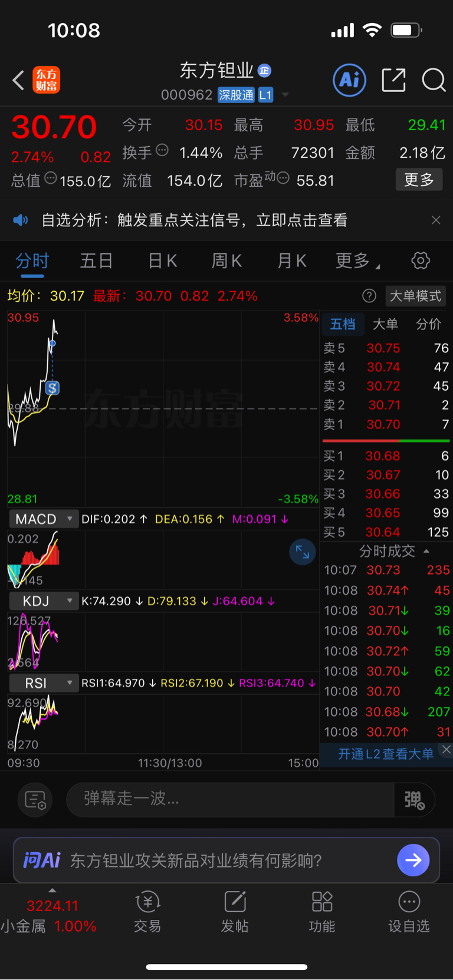
Task: Select the 分时 tab
Action: [x=32, y=260]
